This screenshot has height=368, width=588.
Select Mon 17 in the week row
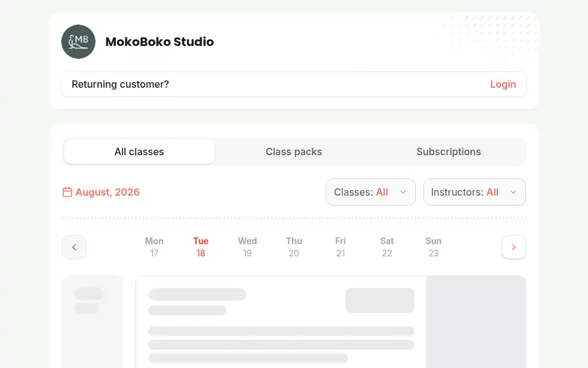tap(154, 247)
